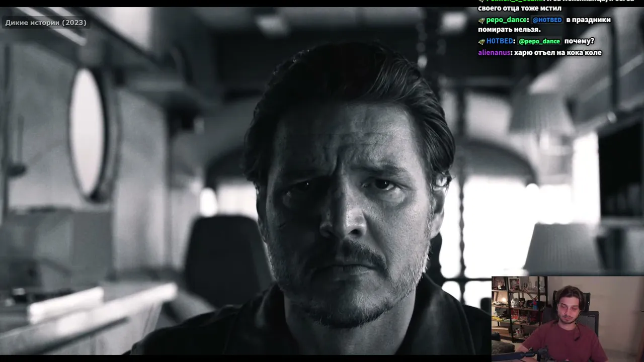Click the @pepo_dance mention in chat
644x362 pixels.
point(539,41)
